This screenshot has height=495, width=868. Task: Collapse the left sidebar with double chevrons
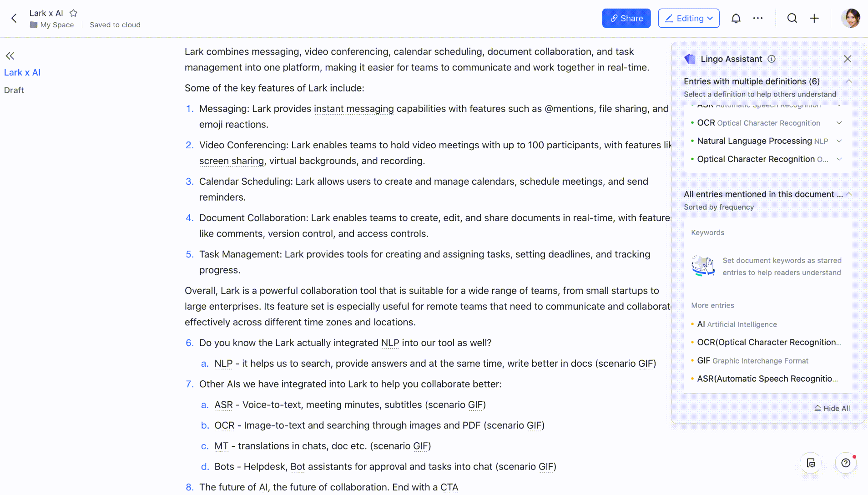click(10, 56)
